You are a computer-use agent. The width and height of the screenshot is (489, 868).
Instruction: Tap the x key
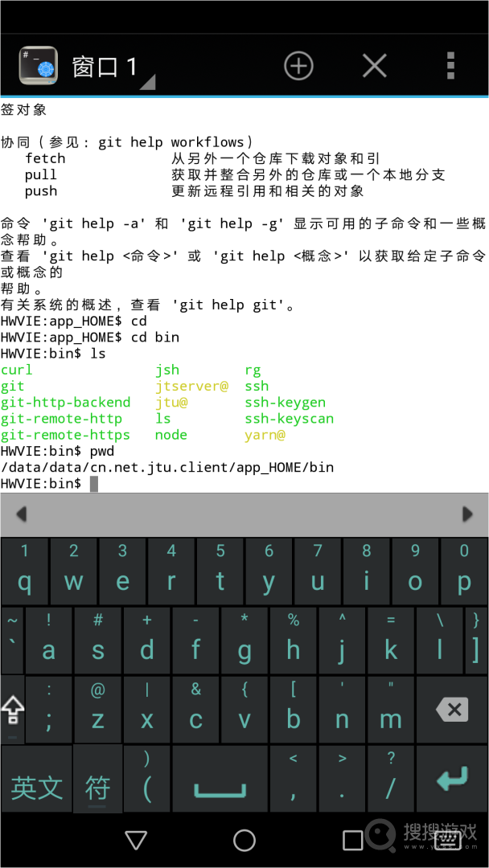click(x=146, y=709)
